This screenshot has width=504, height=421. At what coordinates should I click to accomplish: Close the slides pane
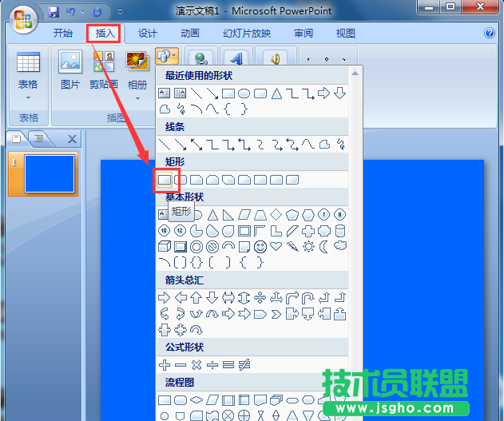73,139
